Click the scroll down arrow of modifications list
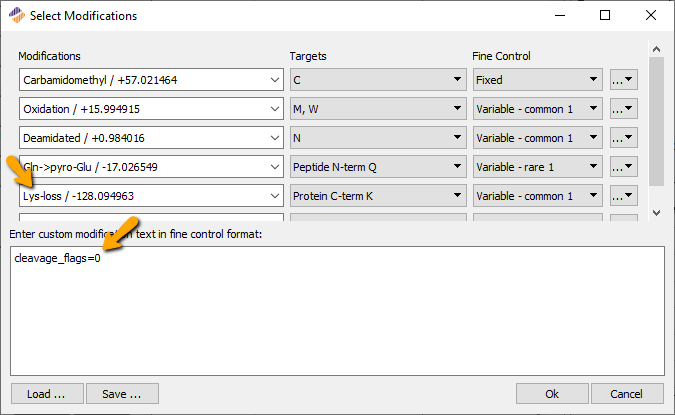675x415 pixels. coord(656,213)
